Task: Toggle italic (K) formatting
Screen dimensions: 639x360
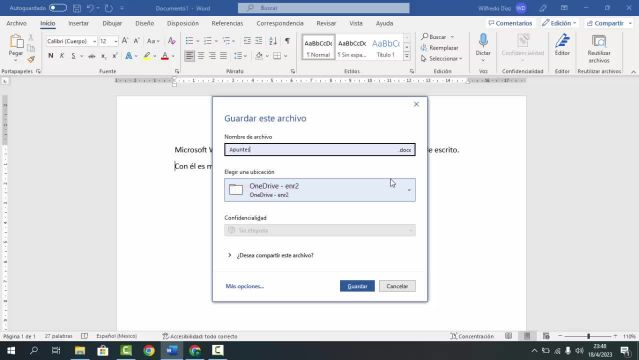Action: [x=62, y=56]
